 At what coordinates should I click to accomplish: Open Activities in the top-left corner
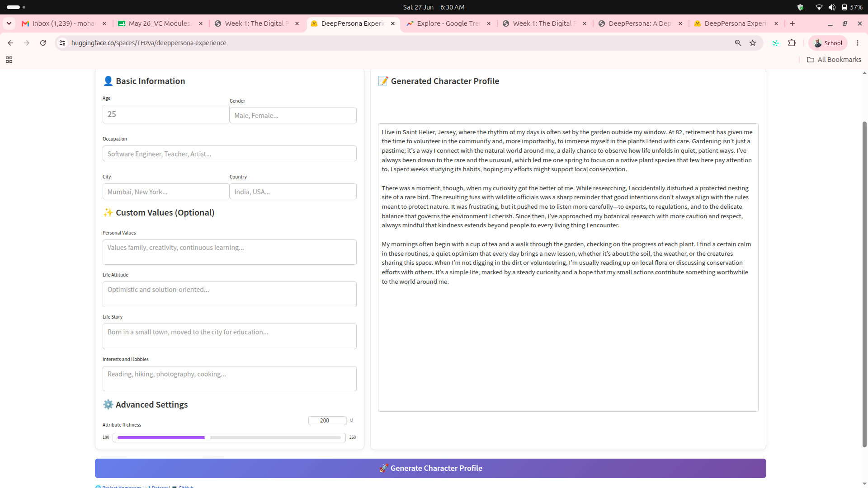point(16,7)
